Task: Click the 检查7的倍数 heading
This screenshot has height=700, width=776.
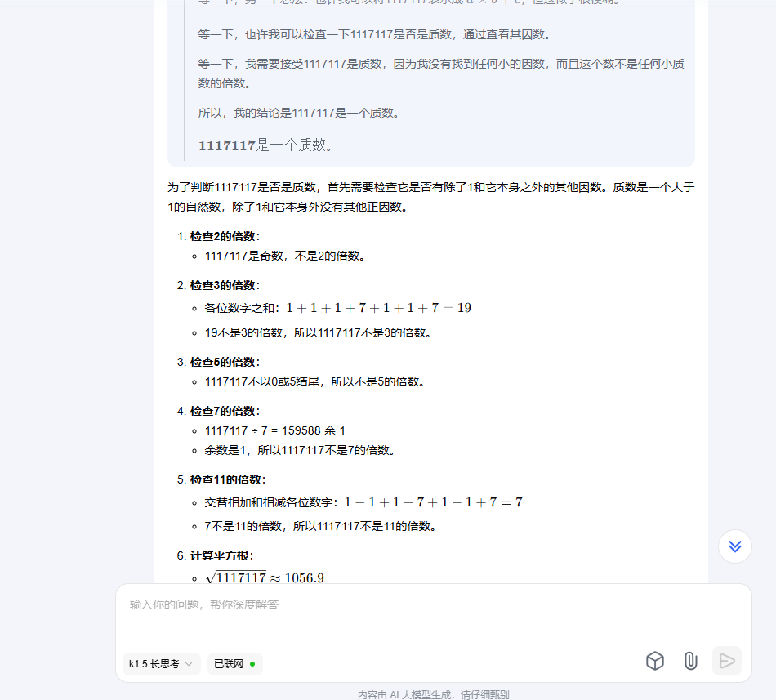Action: click(x=225, y=411)
